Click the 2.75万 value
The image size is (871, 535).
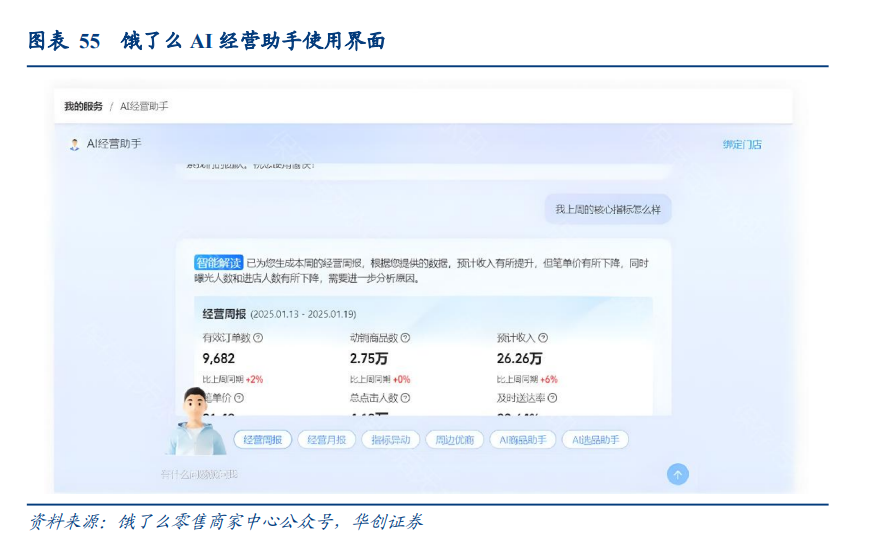[x=369, y=358]
